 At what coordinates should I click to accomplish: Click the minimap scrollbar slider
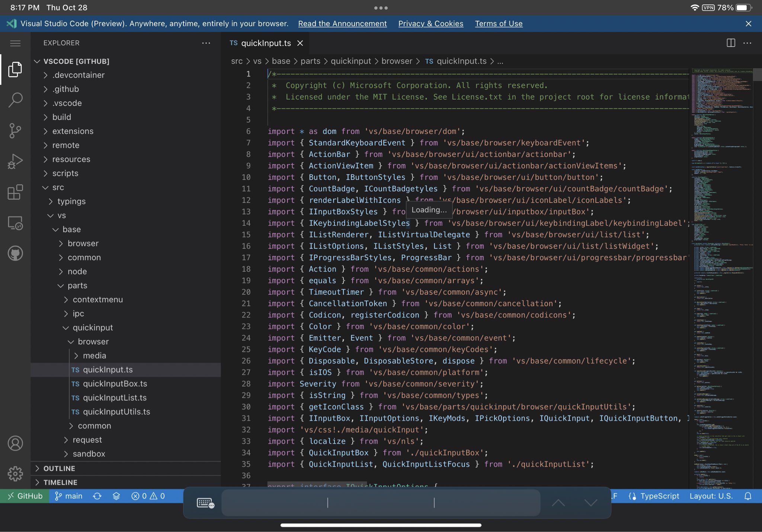[757, 75]
